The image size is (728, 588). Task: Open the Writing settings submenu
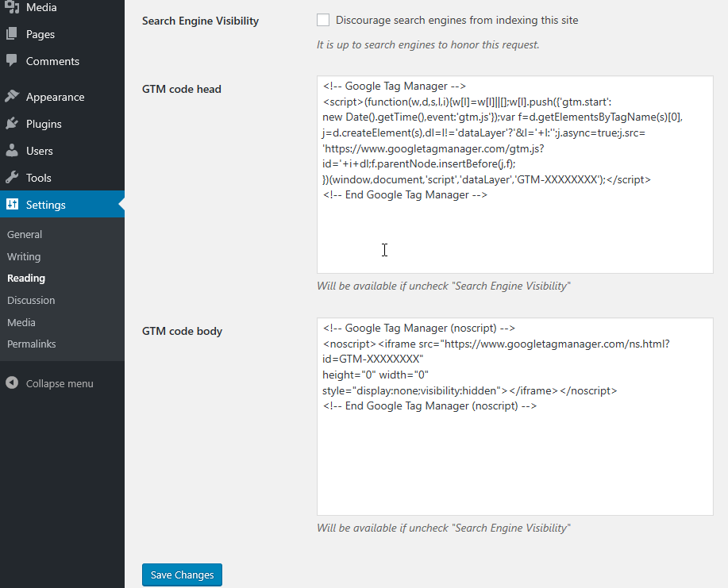click(x=24, y=256)
